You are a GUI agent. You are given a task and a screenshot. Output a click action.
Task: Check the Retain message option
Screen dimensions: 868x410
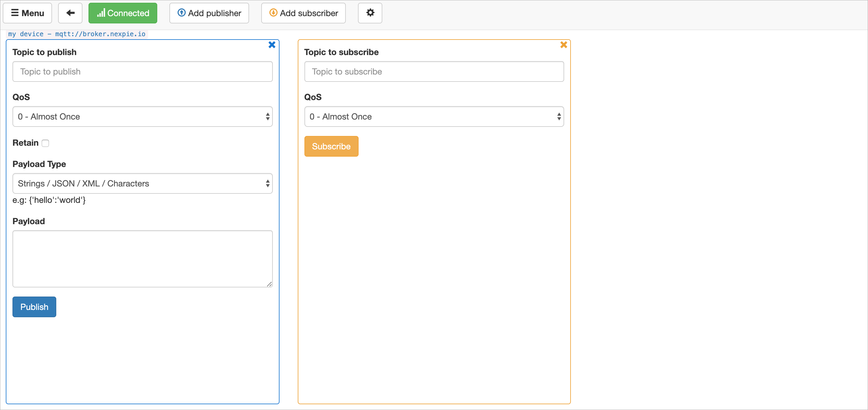tap(45, 143)
